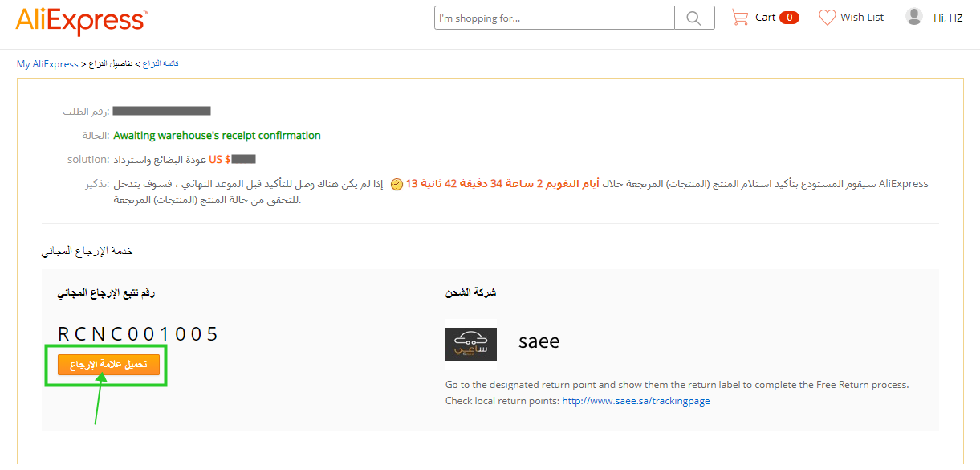The height and width of the screenshot is (470, 980).
Task: Click the saee courier logo image
Action: click(x=471, y=341)
